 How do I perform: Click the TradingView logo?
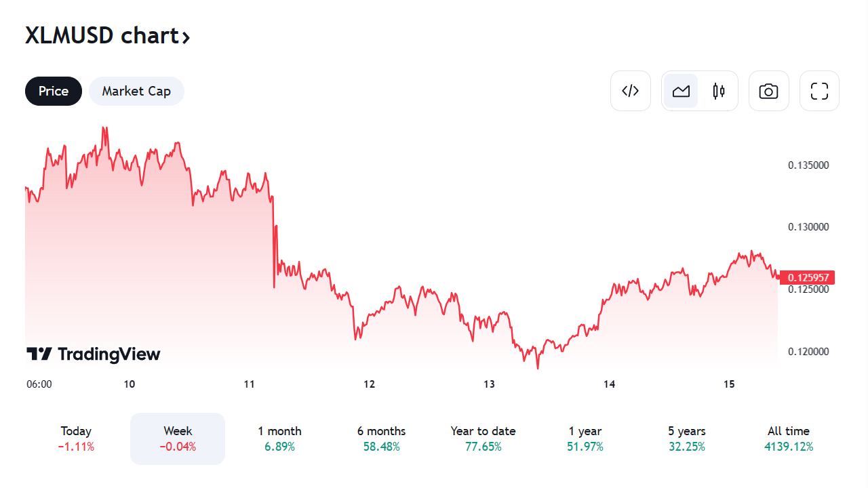pos(94,354)
